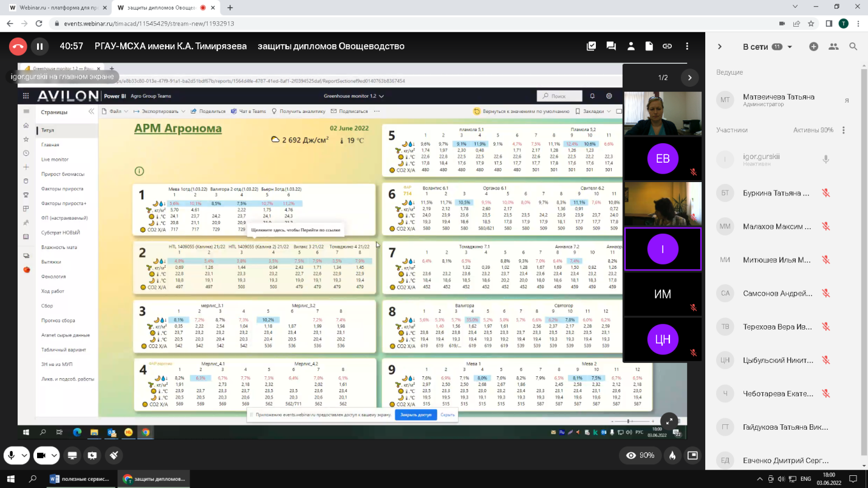Select the ИМ participant tile
The image size is (868, 488).
[663, 294]
